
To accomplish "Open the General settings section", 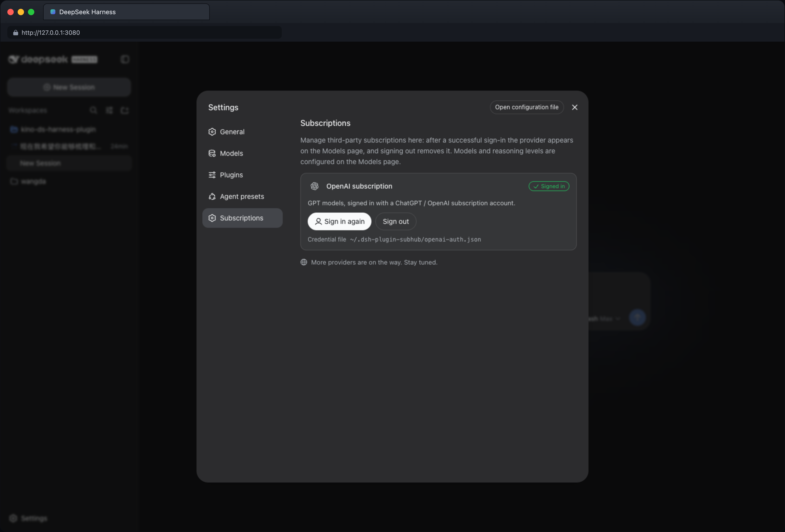I will coord(242,132).
